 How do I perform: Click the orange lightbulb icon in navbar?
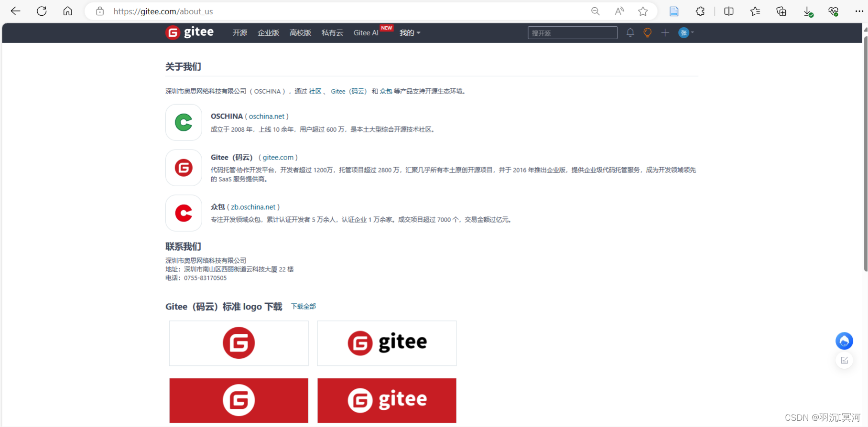pos(647,32)
